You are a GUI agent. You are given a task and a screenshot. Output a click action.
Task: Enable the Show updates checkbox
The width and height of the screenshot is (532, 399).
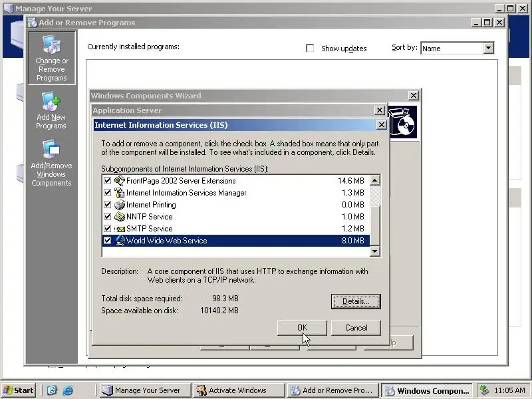coord(310,48)
